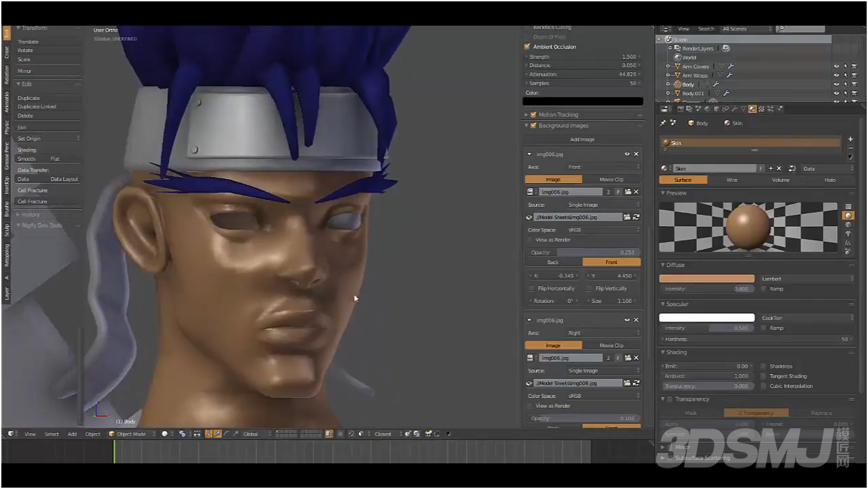Open the Constraints properties tab icon

click(x=725, y=109)
